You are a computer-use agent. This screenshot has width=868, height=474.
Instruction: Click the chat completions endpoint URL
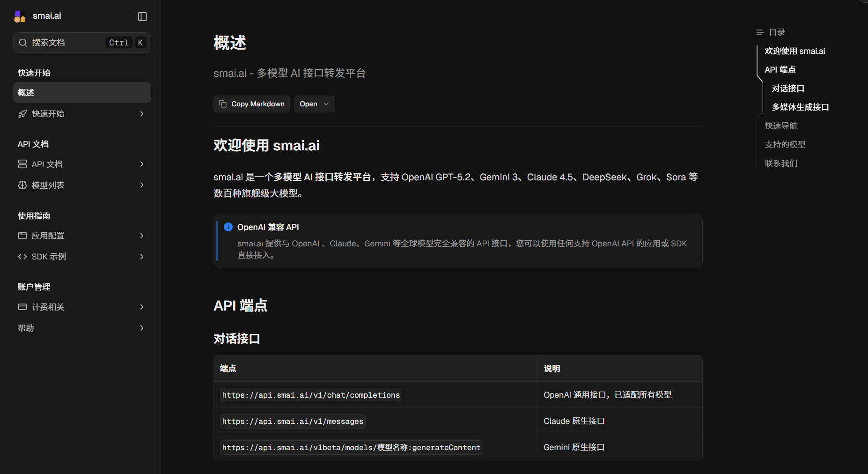pyautogui.click(x=311, y=395)
